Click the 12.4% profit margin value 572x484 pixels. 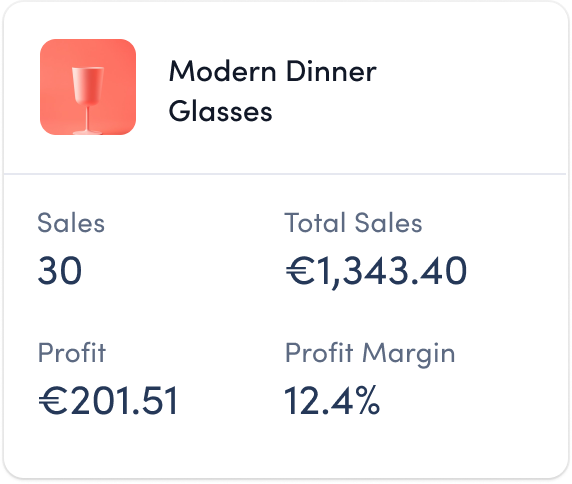[332, 401]
